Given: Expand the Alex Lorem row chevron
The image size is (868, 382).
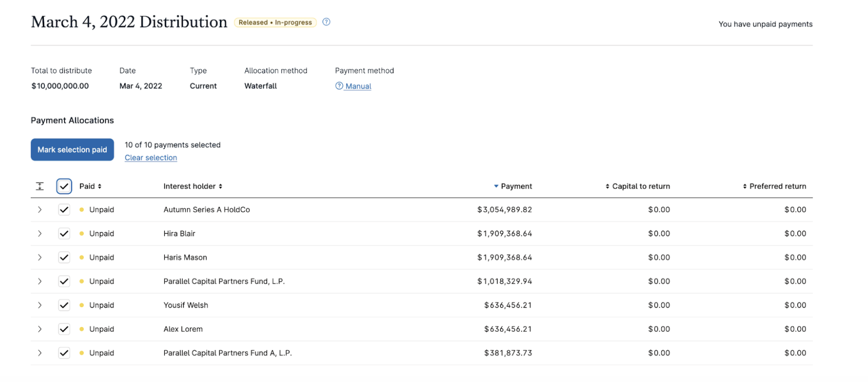Looking at the screenshot, I should point(40,329).
